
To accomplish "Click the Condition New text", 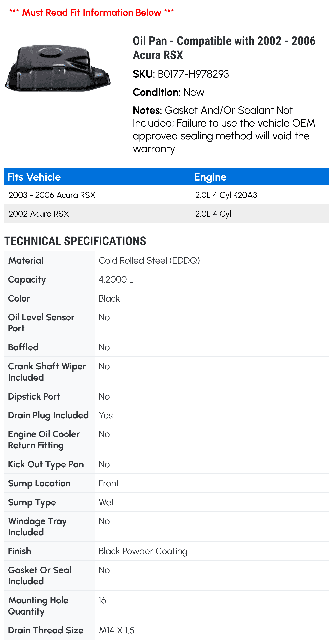I will tap(168, 92).
